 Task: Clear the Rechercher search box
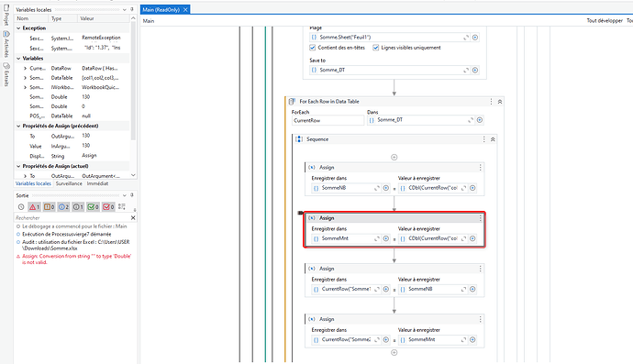(x=133, y=218)
